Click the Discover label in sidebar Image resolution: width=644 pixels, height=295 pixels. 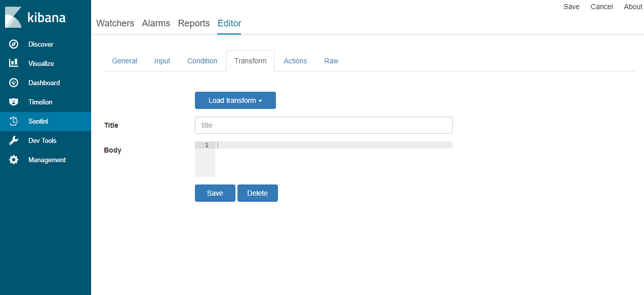pos(41,44)
